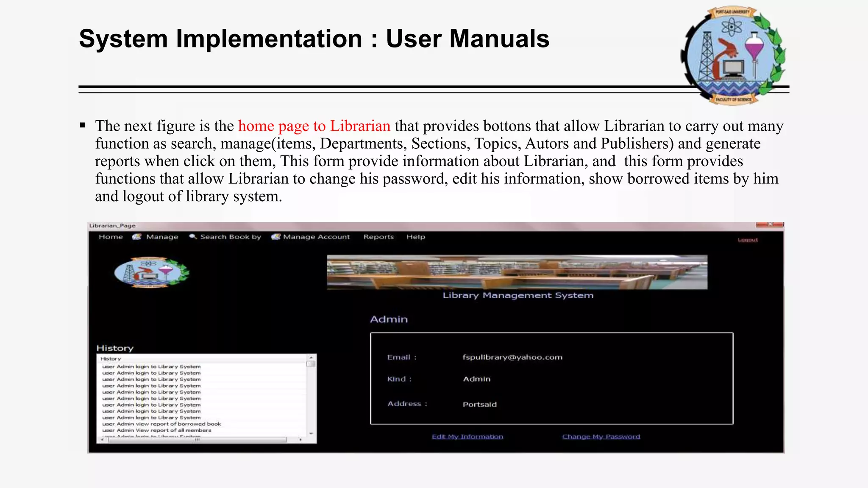This screenshot has width=868, height=488.
Task: Click the History horizontal scrollbar thumb
Action: [x=197, y=440]
